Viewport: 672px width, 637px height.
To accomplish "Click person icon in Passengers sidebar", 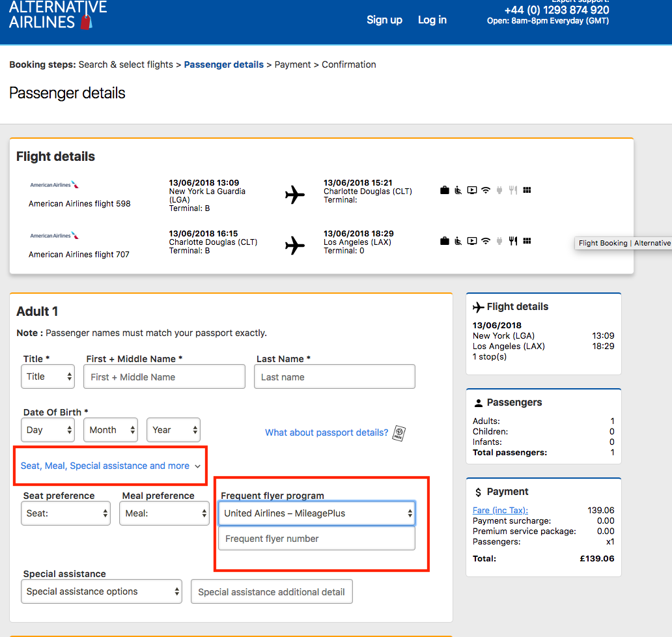I will pos(479,403).
